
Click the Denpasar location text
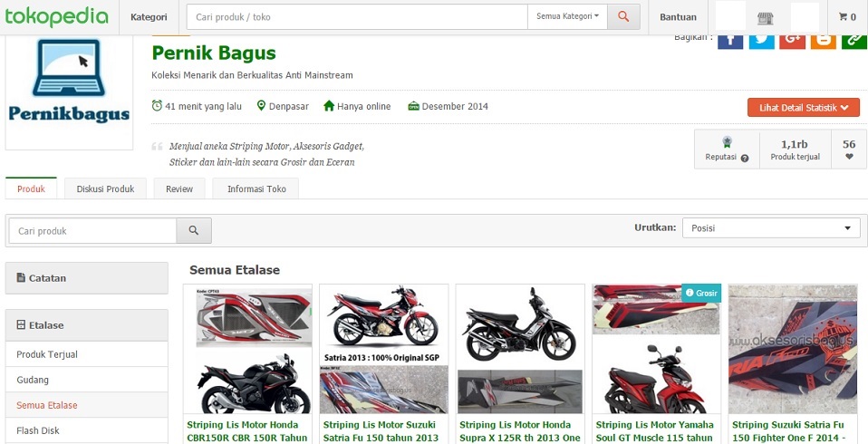click(x=289, y=106)
